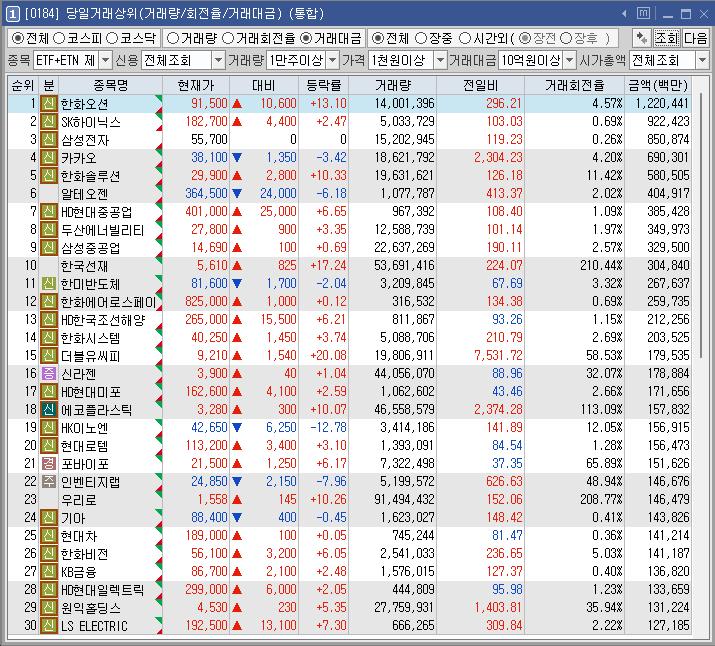Select the 한화에어로스페이스 stock name
Viewport: 715px width, 646px height.
109,302
